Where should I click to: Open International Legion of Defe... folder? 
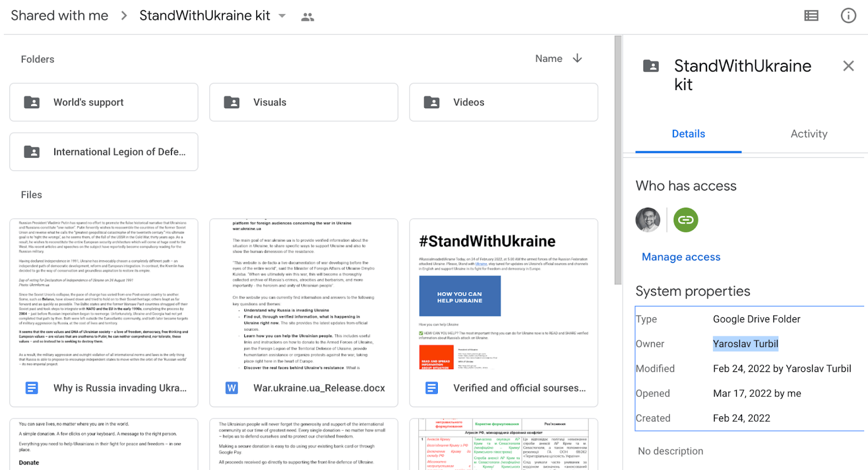click(x=104, y=152)
